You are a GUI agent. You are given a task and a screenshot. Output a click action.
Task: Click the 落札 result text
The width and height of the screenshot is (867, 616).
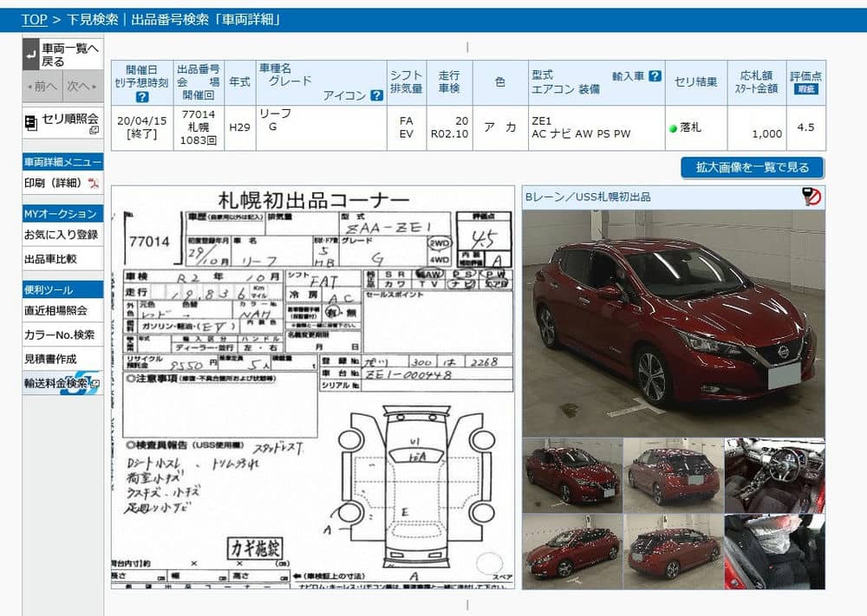click(691, 127)
